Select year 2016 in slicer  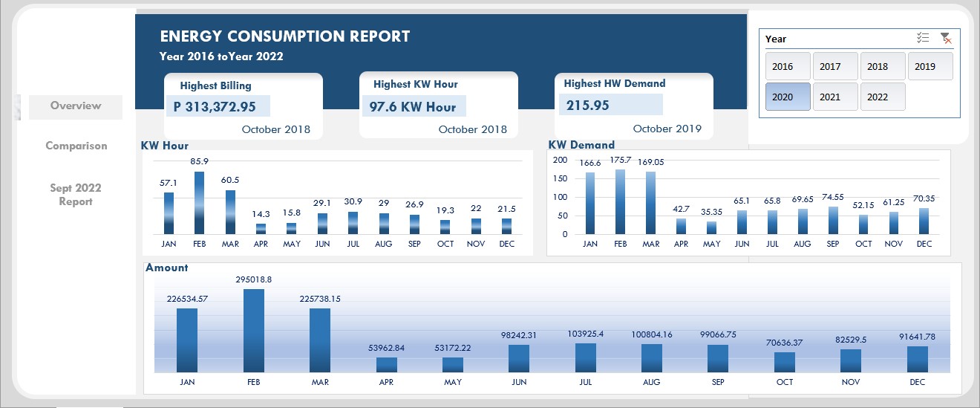(x=788, y=66)
